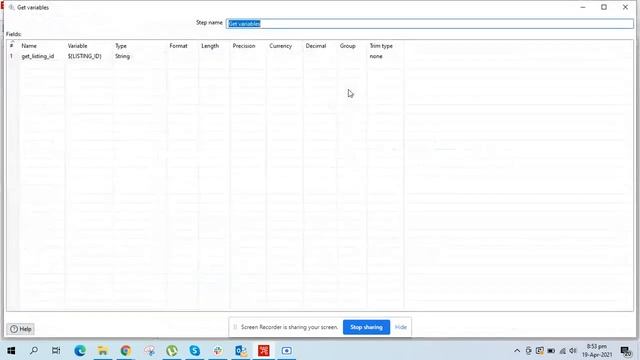Screen dimensions: 640x360
Task: Show hidden system tray icons
Action: coord(517,351)
